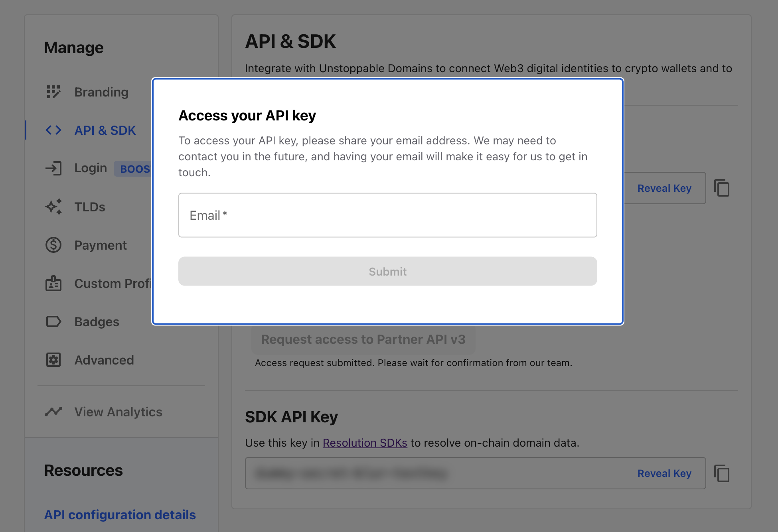The height and width of the screenshot is (532, 778).
Task: Click the Custom Profile badge icon
Action: (53, 283)
